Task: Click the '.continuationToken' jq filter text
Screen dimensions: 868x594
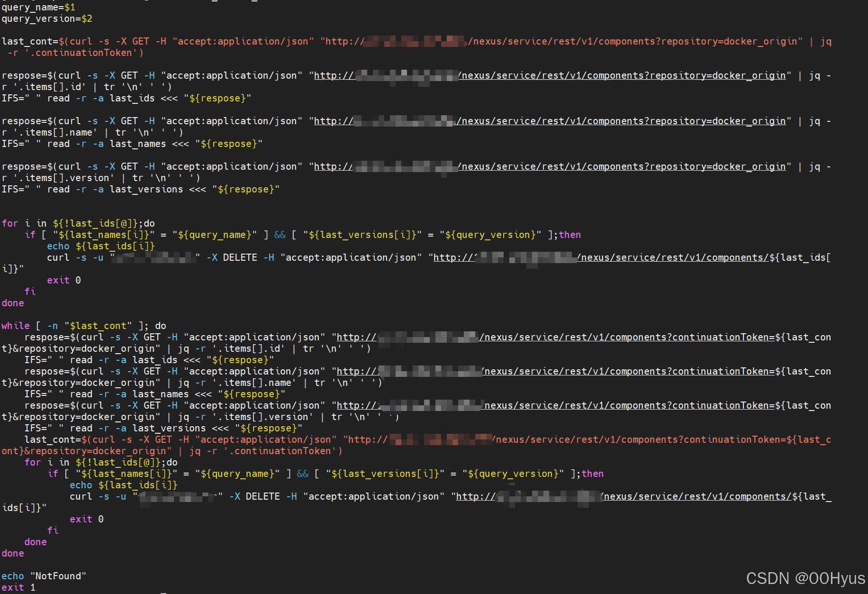Action: (x=81, y=53)
